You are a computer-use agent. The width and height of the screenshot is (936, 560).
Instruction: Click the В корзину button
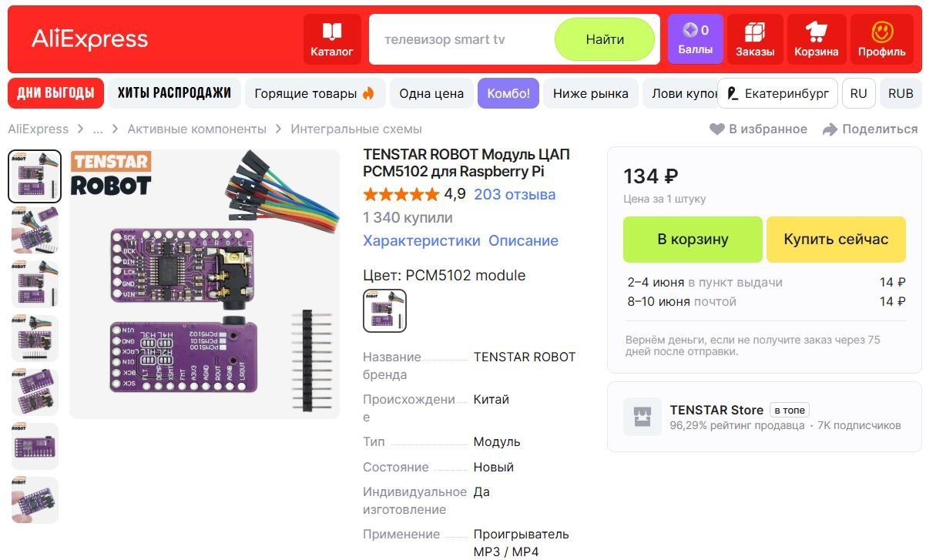[693, 240]
